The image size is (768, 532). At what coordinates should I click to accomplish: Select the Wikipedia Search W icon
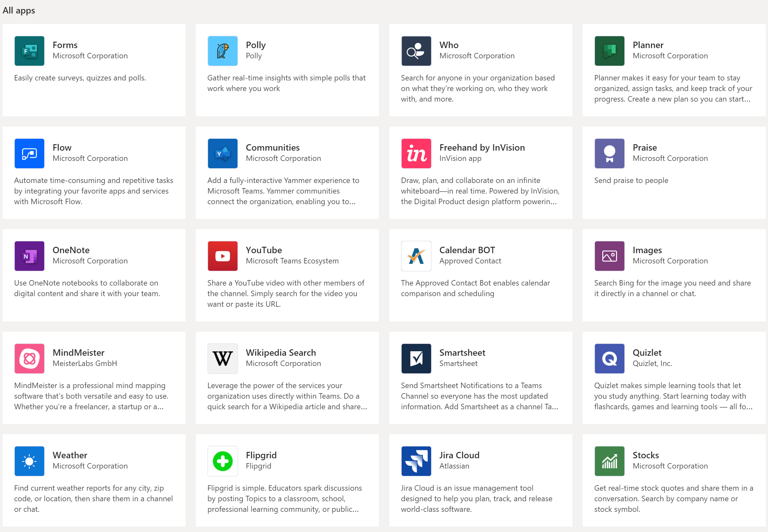pyautogui.click(x=223, y=359)
